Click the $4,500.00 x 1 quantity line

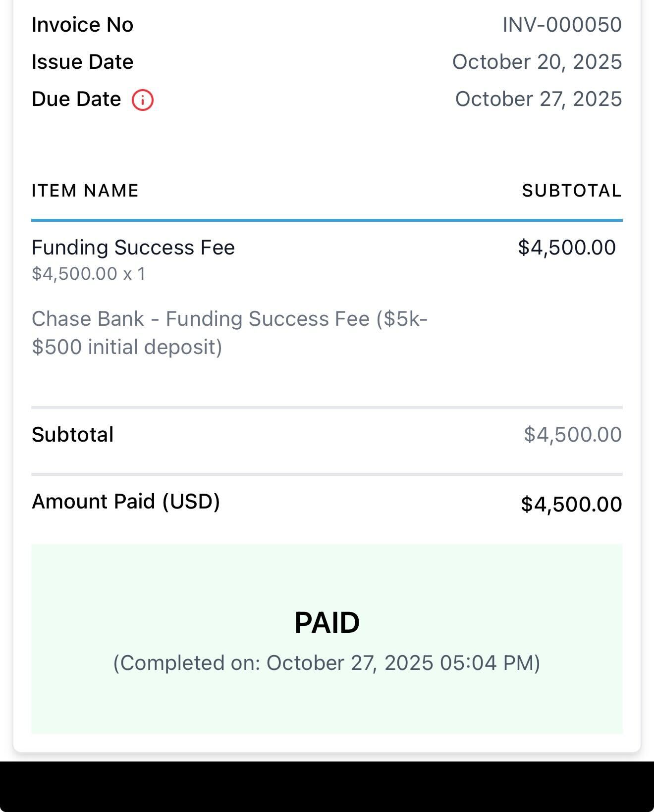pyautogui.click(x=89, y=274)
